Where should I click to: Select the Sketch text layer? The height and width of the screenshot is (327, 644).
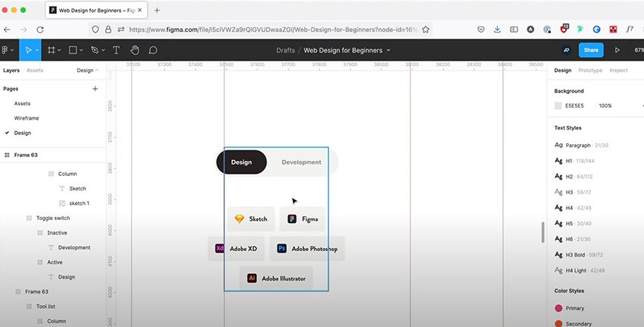pos(77,188)
